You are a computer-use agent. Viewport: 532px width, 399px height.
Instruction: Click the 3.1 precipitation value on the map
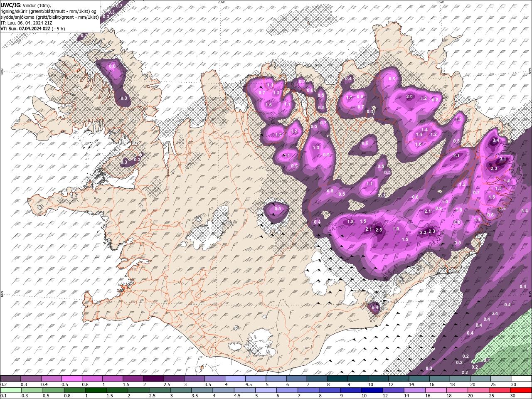[x=503, y=159]
